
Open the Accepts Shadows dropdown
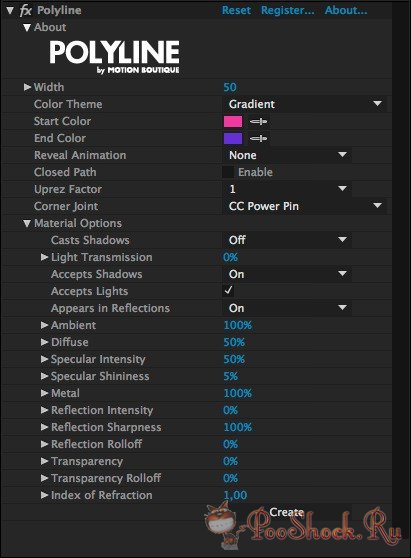(x=287, y=274)
